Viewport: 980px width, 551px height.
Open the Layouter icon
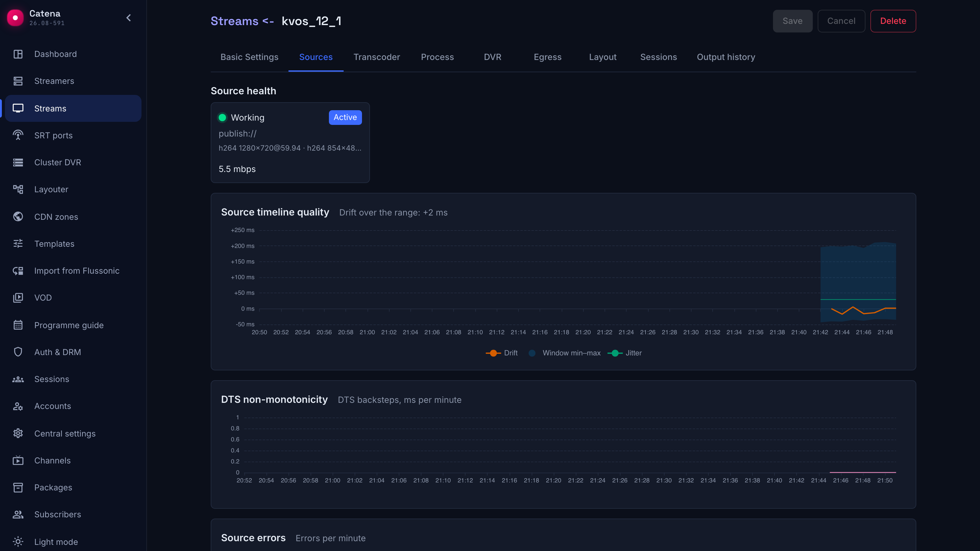pyautogui.click(x=18, y=189)
